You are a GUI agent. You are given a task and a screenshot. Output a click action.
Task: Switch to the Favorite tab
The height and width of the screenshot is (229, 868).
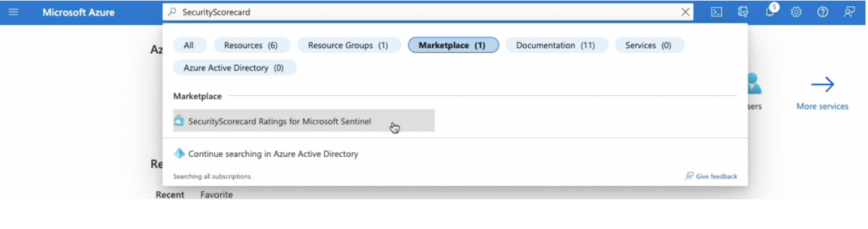pyautogui.click(x=217, y=194)
